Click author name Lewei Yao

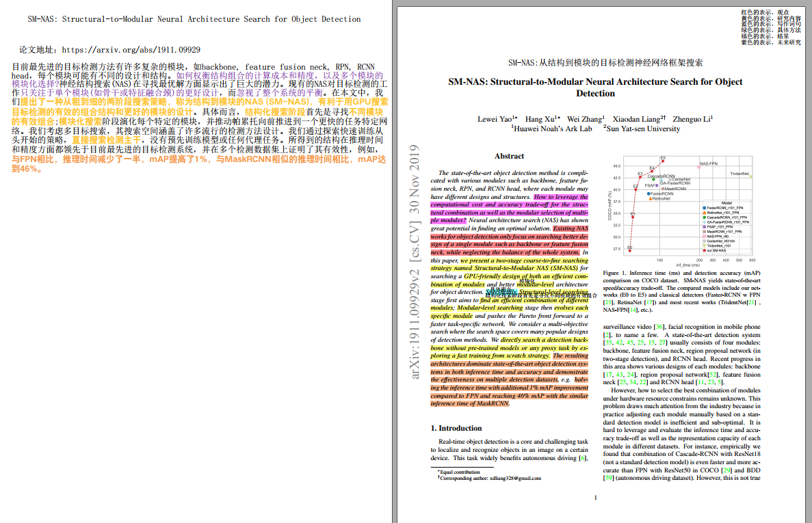tap(497, 119)
